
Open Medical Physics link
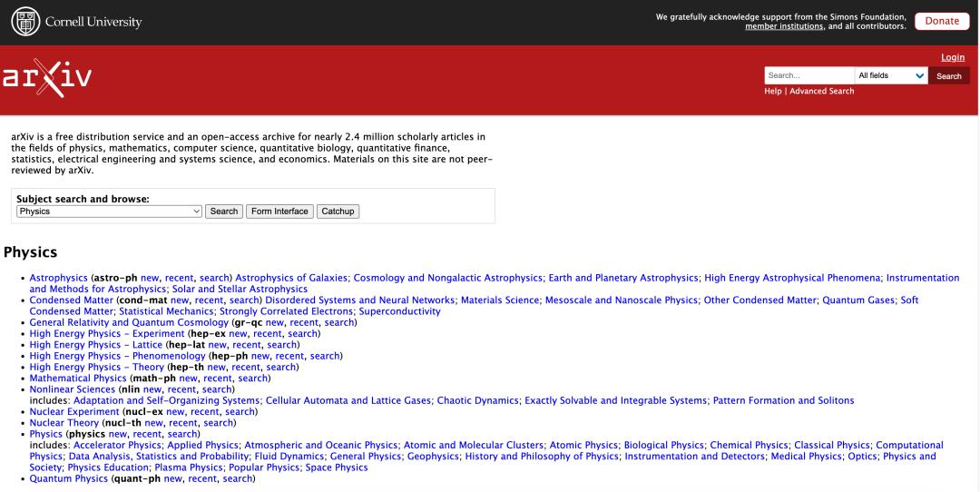(807, 457)
